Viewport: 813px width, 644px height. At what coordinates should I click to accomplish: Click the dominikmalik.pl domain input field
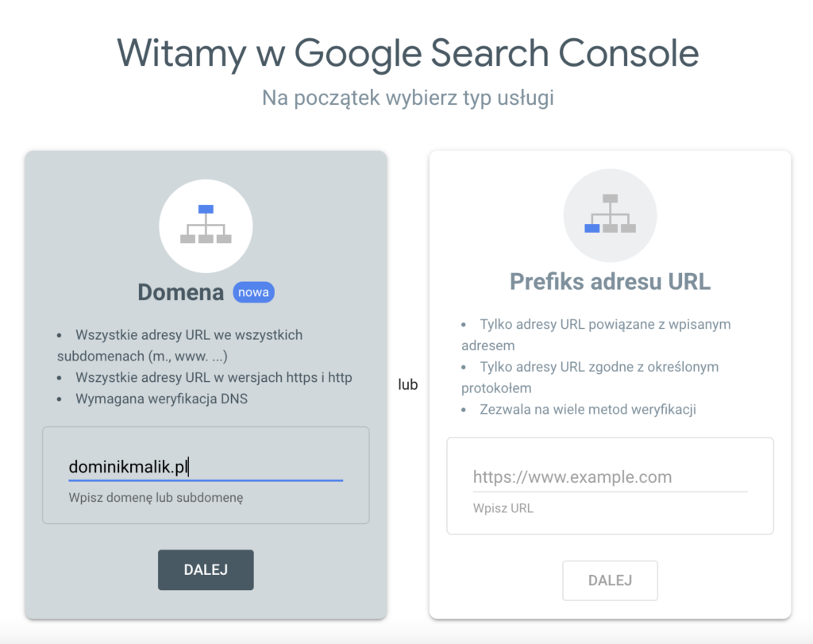point(205,467)
